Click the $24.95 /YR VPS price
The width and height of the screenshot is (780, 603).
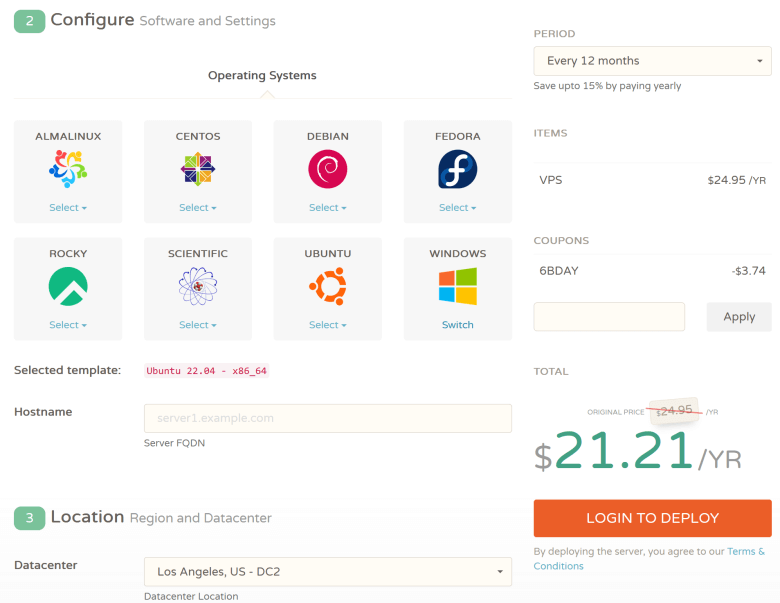click(x=737, y=180)
